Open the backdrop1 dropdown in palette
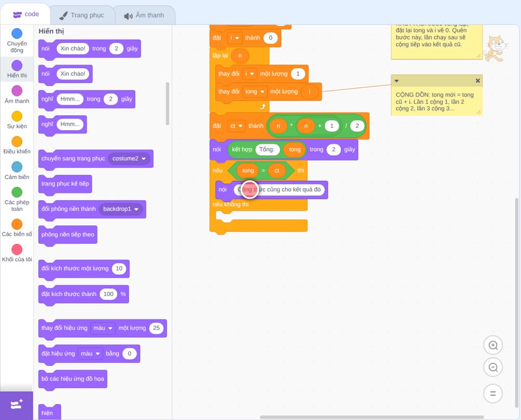This screenshot has height=420, width=521. pos(121,209)
